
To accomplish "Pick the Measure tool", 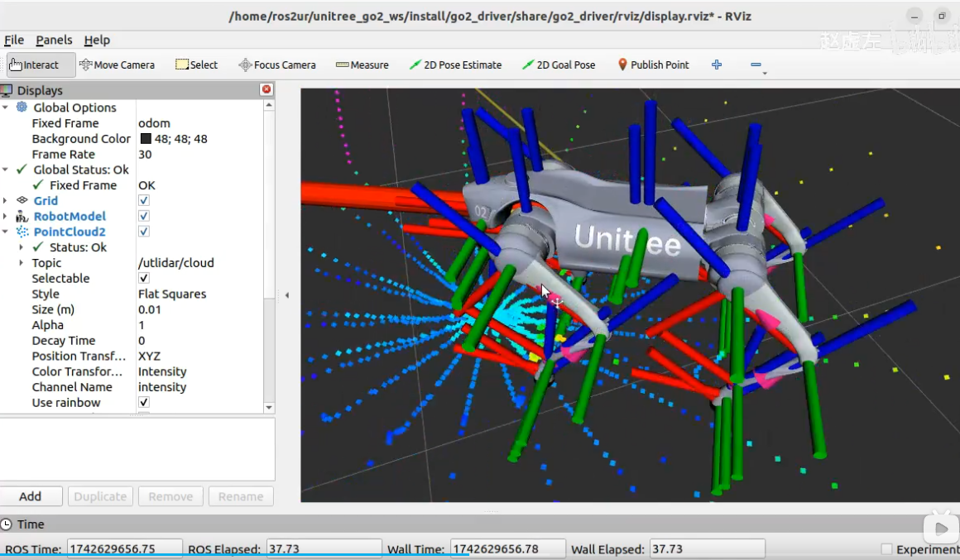I will click(362, 65).
